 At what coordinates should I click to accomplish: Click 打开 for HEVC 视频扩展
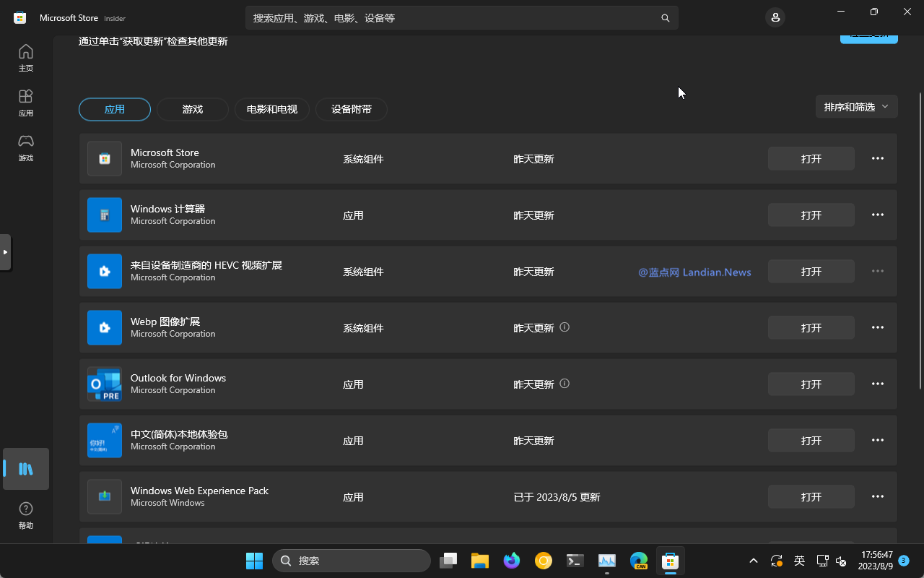pyautogui.click(x=811, y=271)
